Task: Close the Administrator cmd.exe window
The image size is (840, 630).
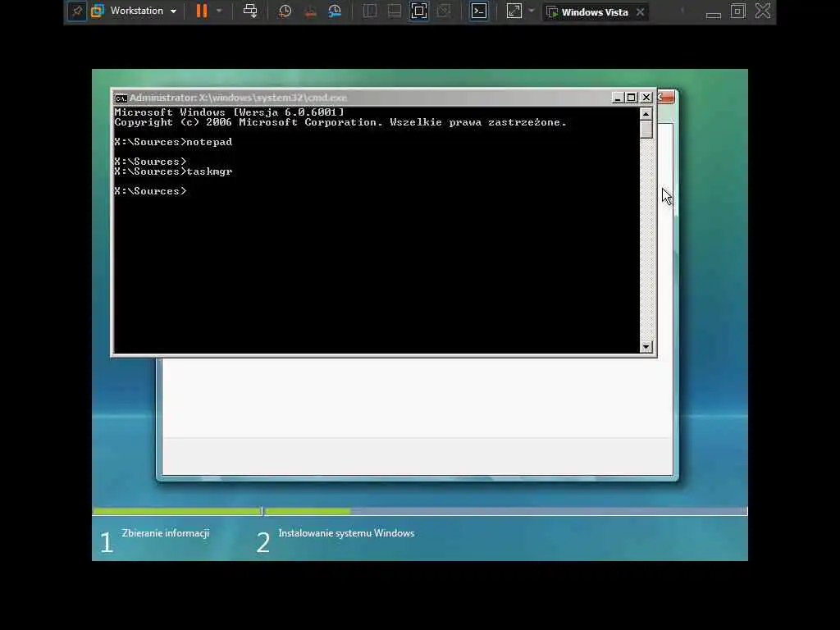Action: [646, 98]
